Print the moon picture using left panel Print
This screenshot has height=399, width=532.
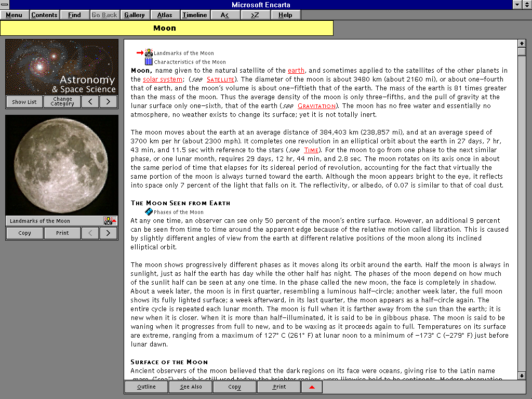[x=62, y=233]
